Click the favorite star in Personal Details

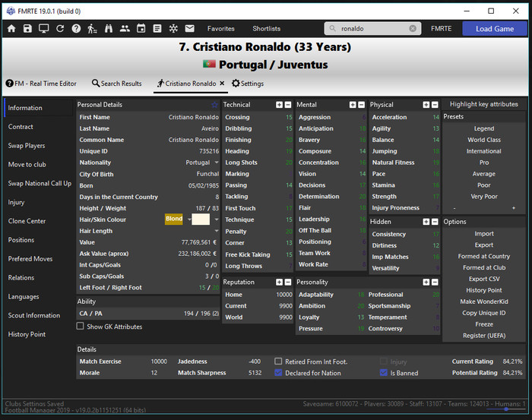click(214, 105)
